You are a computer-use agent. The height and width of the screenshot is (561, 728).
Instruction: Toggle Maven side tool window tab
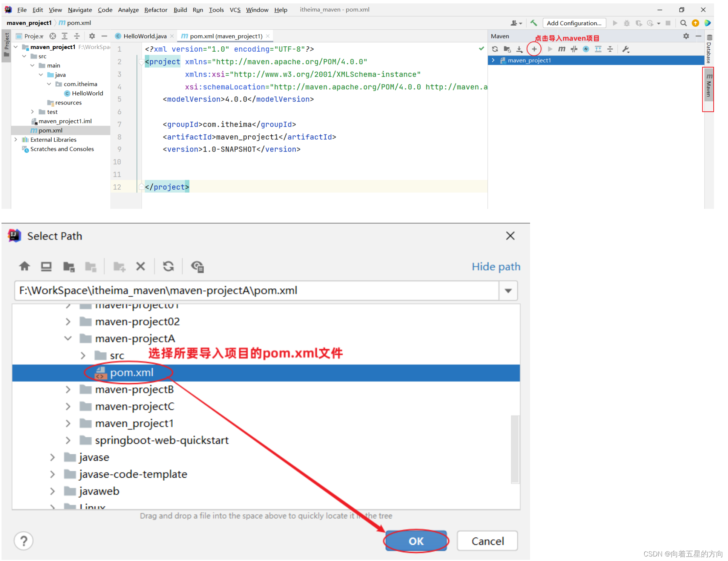coord(709,86)
